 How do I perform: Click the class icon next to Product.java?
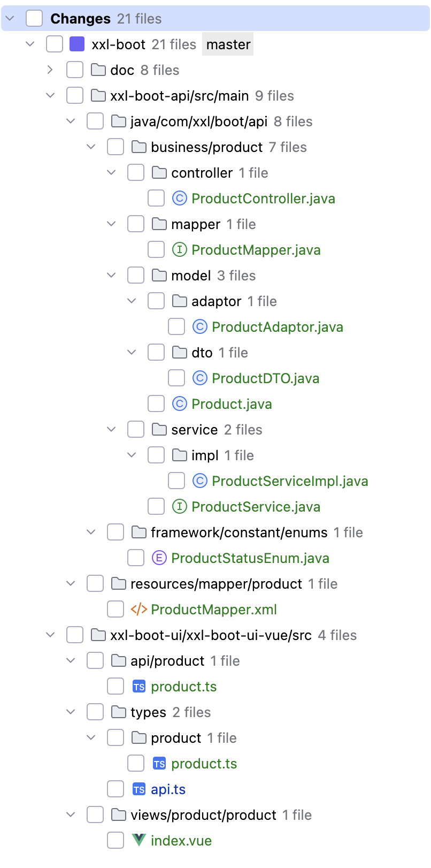pos(180,404)
